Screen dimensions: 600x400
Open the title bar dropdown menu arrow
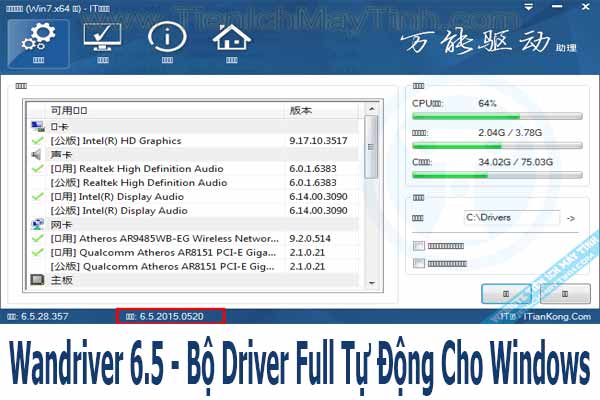coord(528,7)
